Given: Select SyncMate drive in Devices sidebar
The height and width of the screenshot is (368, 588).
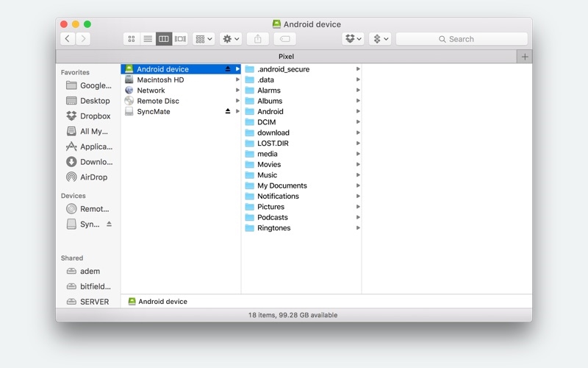Looking at the screenshot, I should [x=83, y=224].
